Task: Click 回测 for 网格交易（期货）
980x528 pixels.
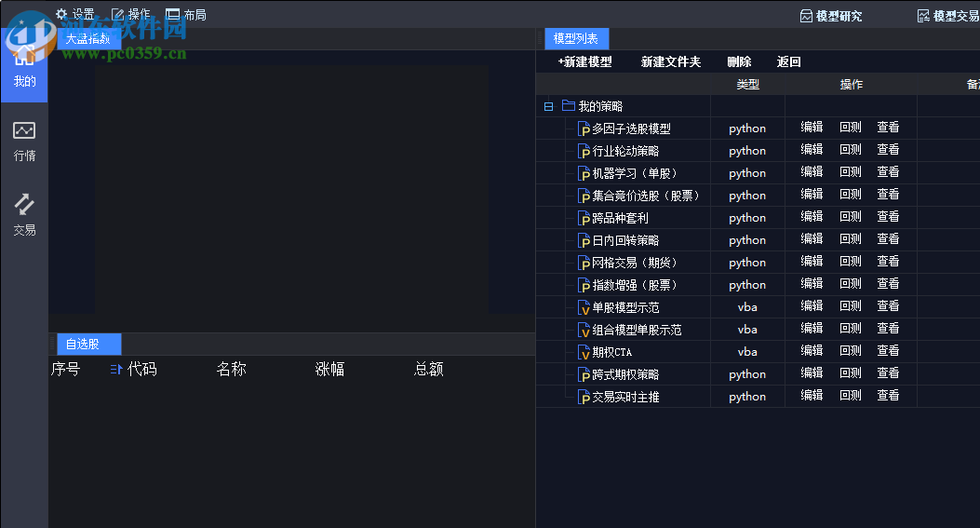Action: [x=851, y=261]
